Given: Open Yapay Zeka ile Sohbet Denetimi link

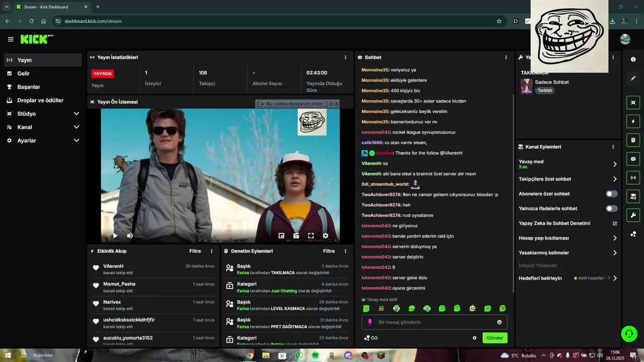Looking at the screenshot, I should [568, 223].
